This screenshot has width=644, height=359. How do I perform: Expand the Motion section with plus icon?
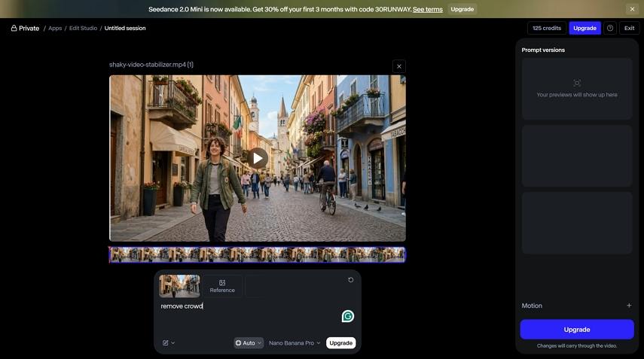(629, 306)
